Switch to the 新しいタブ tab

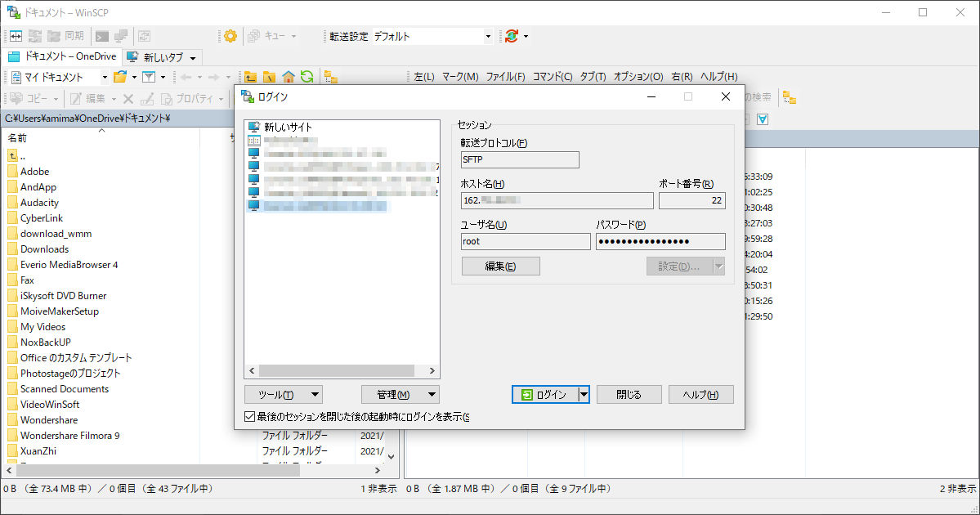point(160,57)
